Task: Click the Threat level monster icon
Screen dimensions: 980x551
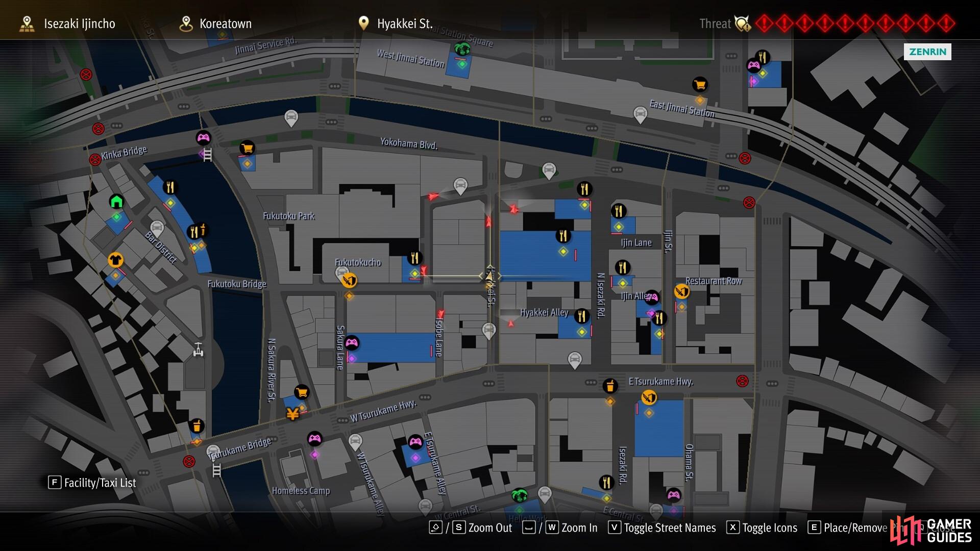Action: [x=743, y=23]
